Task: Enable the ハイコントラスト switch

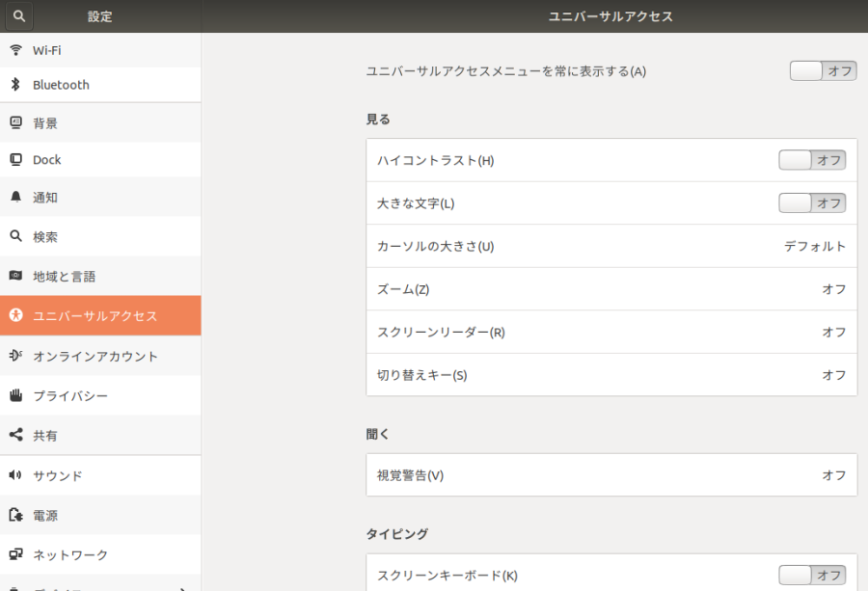Action: tap(812, 160)
